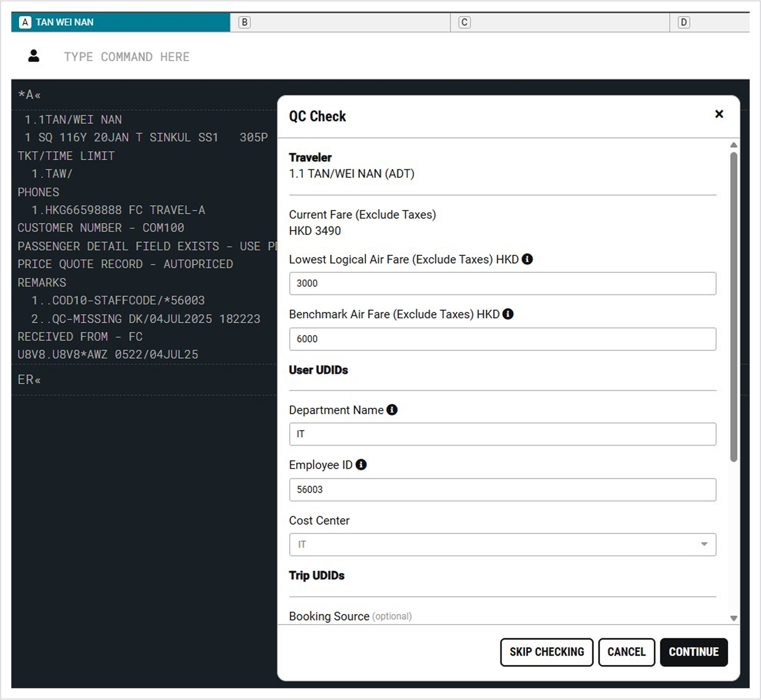Click the Booking Source (optional) label
This screenshot has width=761, height=700.
pos(350,616)
